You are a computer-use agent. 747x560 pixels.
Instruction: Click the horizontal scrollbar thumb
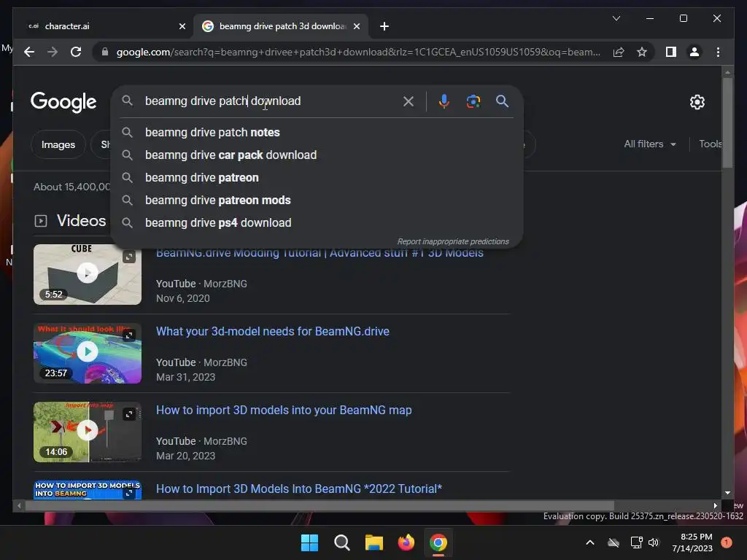(x=320, y=506)
